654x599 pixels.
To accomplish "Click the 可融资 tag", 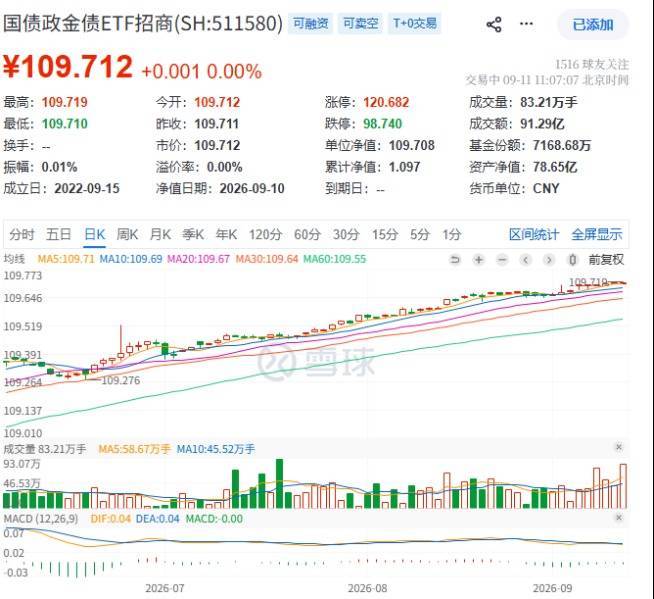I will click(310, 23).
